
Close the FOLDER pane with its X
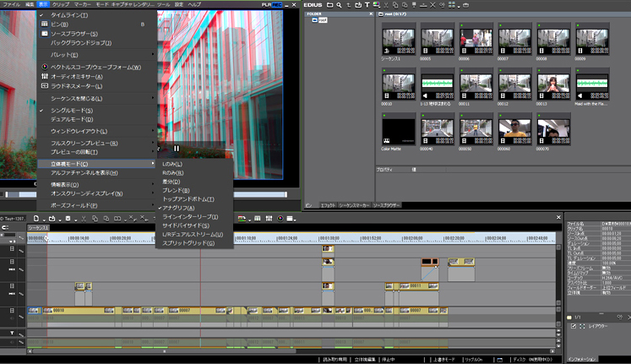click(x=371, y=14)
